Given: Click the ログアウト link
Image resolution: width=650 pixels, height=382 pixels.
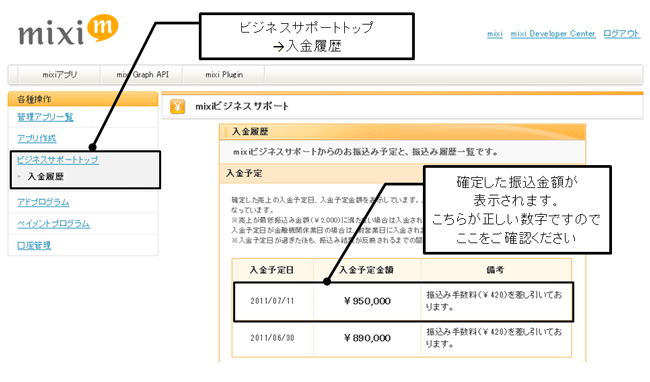Looking at the screenshot, I should coord(621,34).
